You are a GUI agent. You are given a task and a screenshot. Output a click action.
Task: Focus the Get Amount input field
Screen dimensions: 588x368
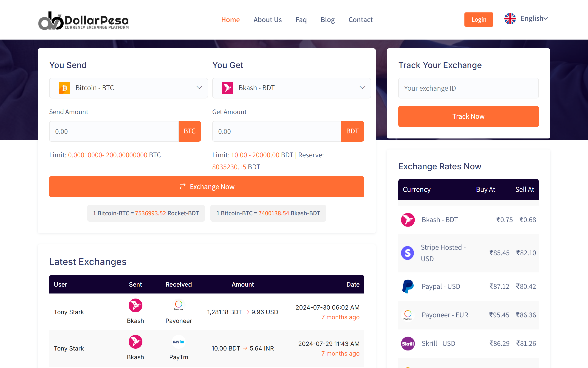tap(277, 131)
